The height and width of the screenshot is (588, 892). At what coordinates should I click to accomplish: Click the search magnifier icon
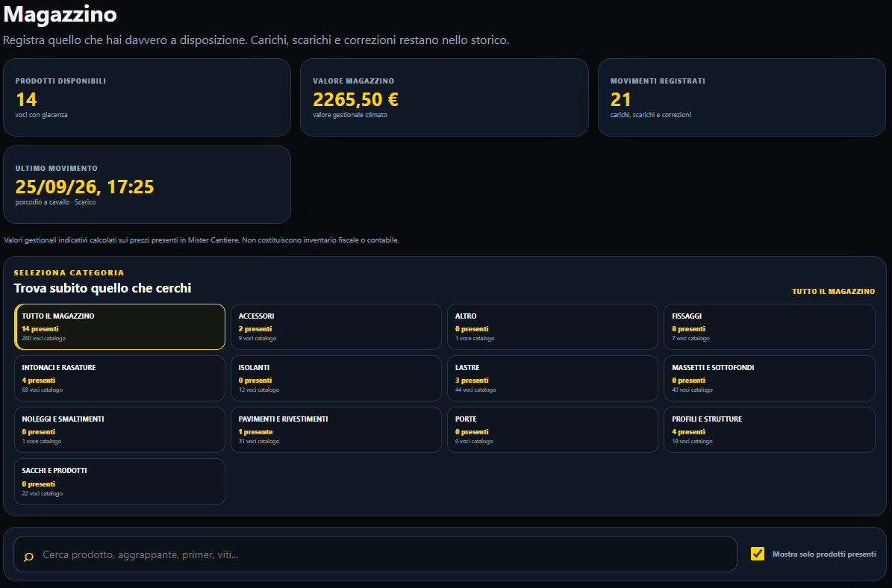(x=28, y=557)
